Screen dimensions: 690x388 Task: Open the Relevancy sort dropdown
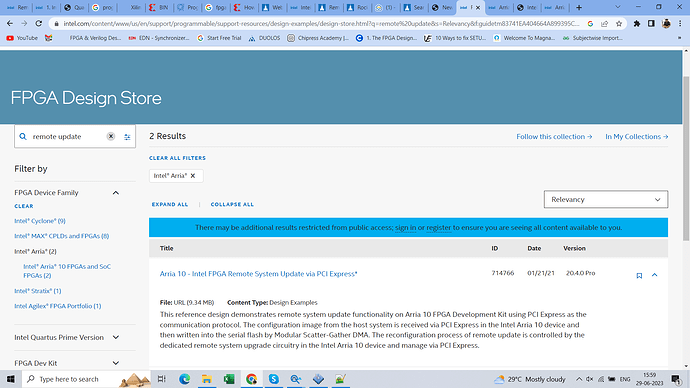[x=606, y=199]
